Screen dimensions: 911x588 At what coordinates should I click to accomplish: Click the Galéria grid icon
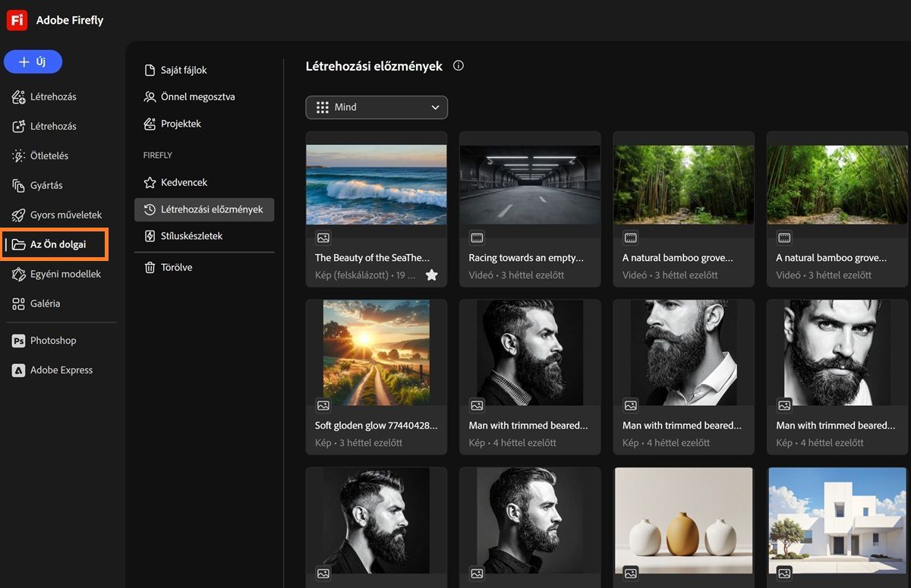(x=19, y=303)
